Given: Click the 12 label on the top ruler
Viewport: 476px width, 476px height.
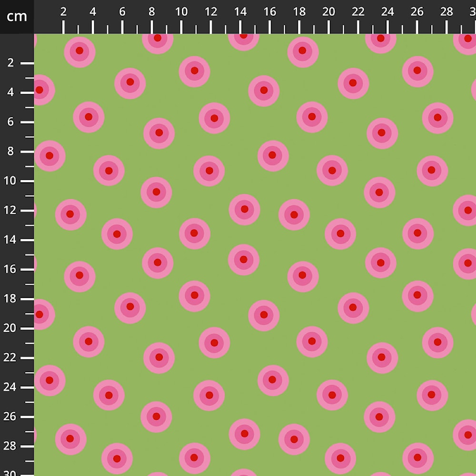Looking at the screenshot, I should tap(211, 12).
